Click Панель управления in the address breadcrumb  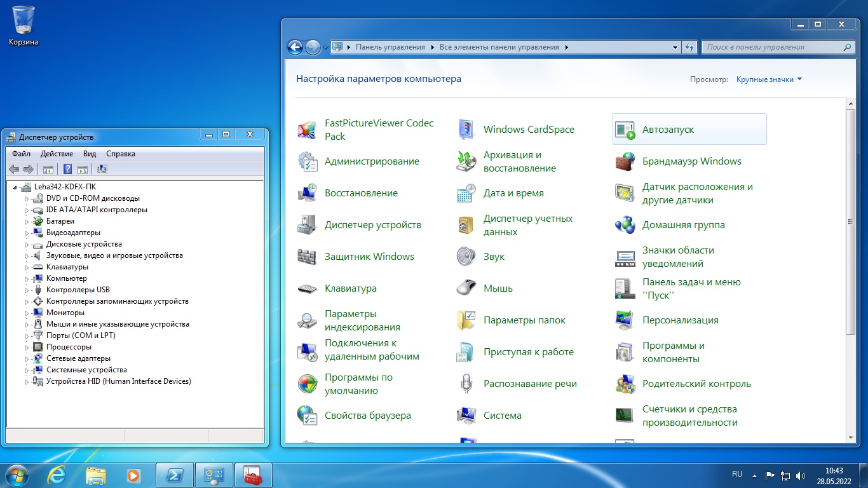pos(390,47)
